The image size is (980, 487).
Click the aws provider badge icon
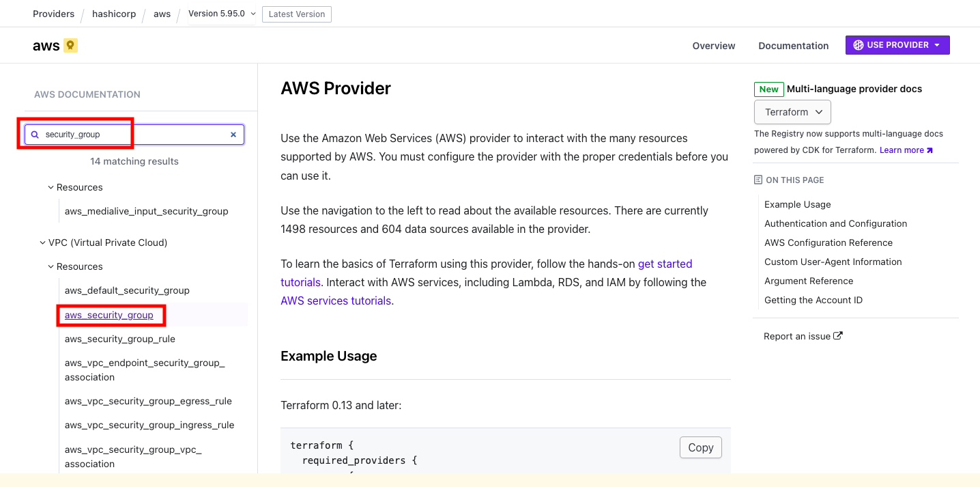[x=71, y=46]
